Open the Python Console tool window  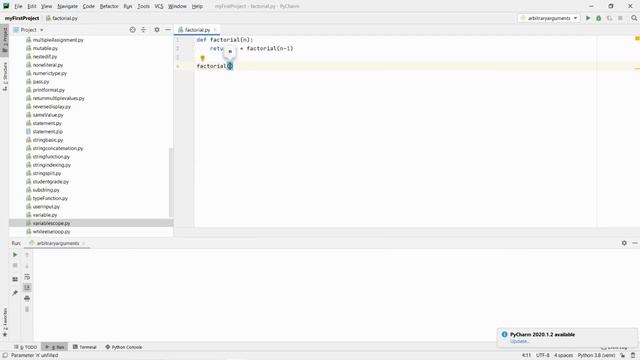(x=124, y=347)
